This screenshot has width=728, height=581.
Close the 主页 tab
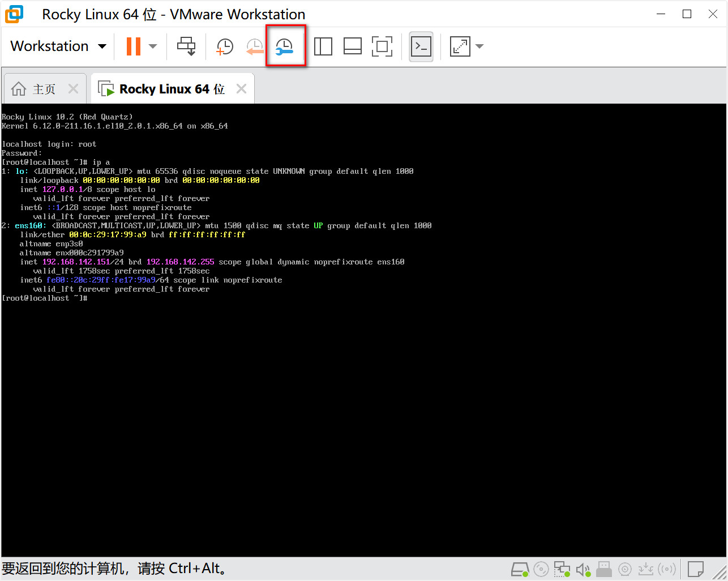[x=73, y=89]
